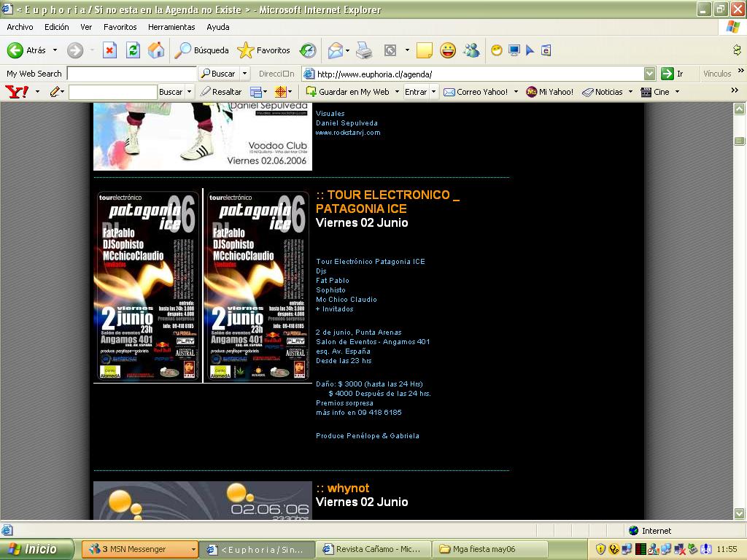Click the blue monitor icon in toolbar

[514, 50]
